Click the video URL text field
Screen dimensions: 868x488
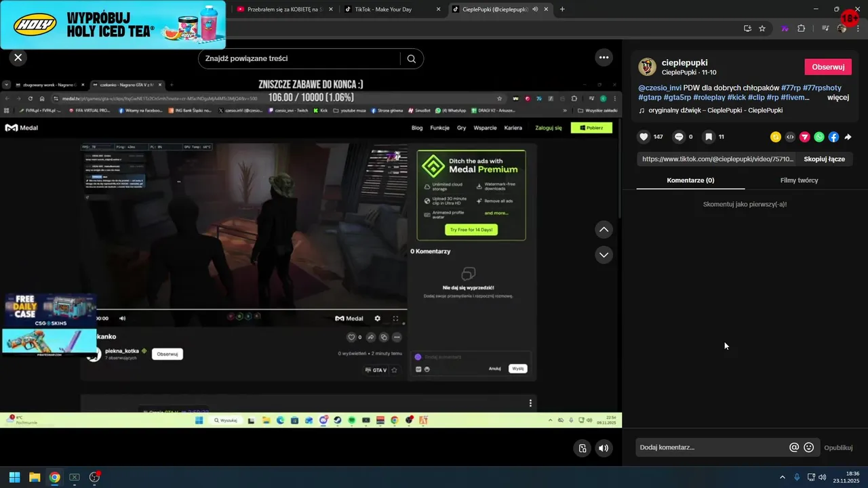[717, 159]
